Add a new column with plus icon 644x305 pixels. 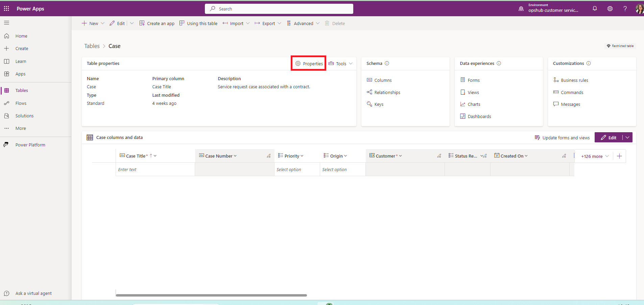pos(619,156)
